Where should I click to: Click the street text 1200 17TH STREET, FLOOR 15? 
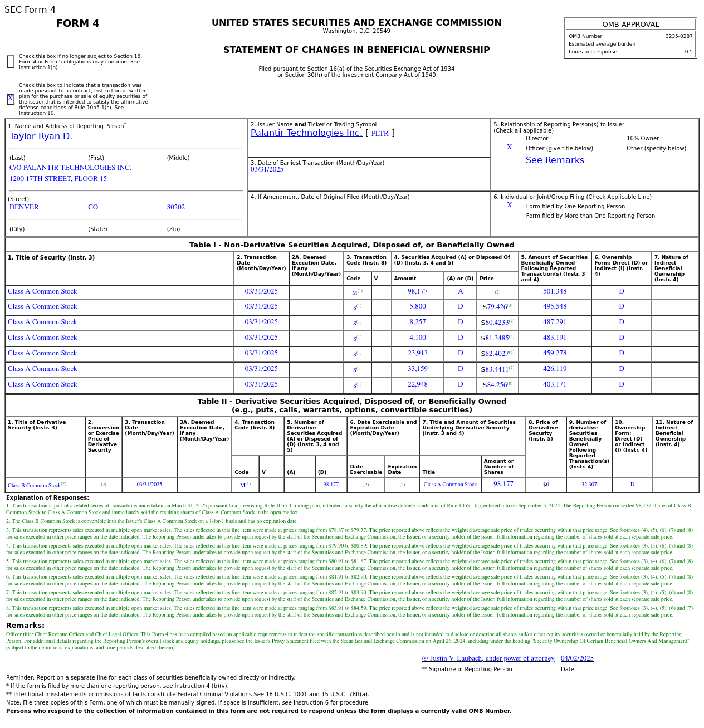(58, 179)
